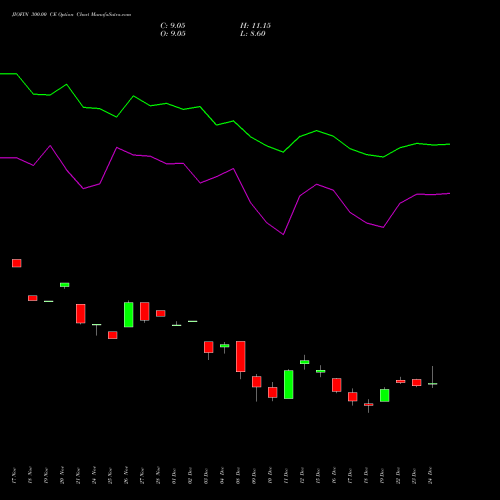Image resolution: width=500 pixels, height=500 pixels.
Task: Click the chart title text at top left
Action: pos(71,15)
